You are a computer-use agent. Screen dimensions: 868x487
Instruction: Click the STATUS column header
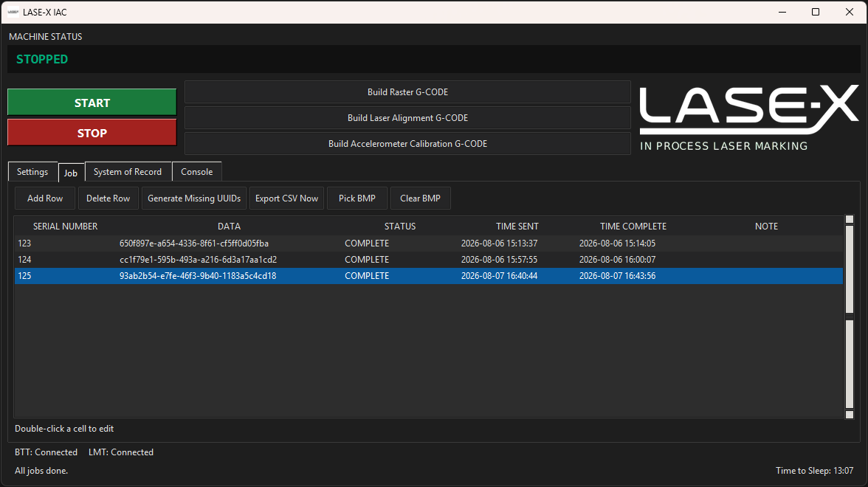click(x=400, y=227)
